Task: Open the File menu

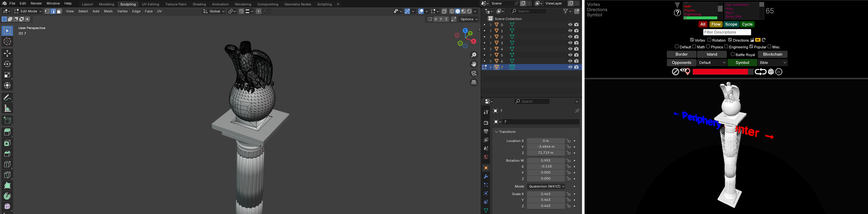Action: tap(12, 4)
